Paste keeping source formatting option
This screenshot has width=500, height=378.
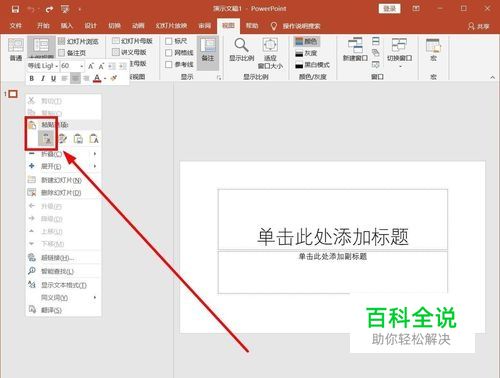tap(62, 138)
